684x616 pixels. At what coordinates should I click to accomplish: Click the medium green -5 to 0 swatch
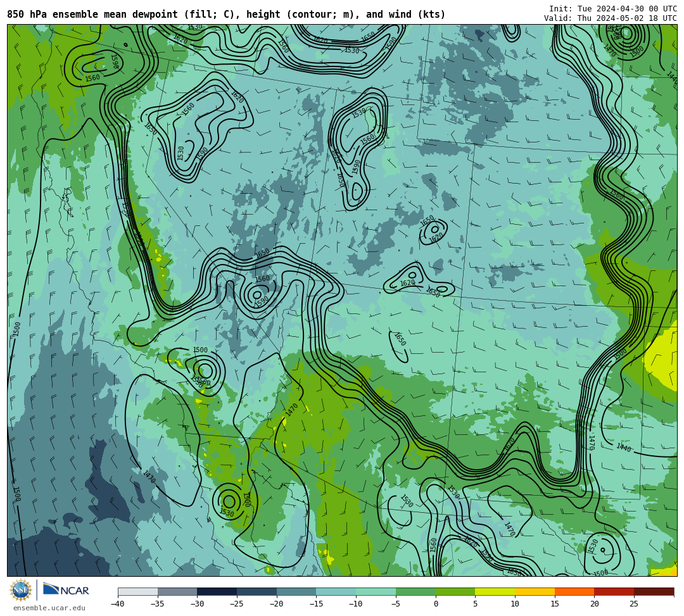click(415, 591)
